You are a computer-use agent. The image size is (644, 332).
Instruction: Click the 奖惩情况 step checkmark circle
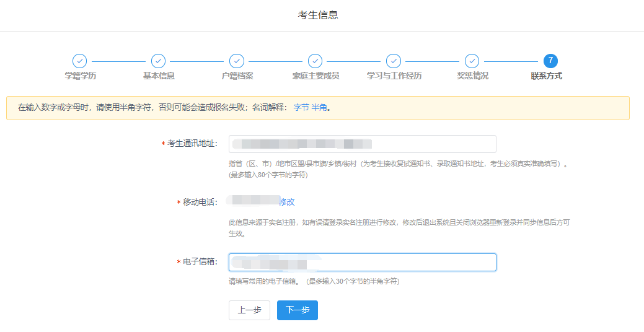472,61
